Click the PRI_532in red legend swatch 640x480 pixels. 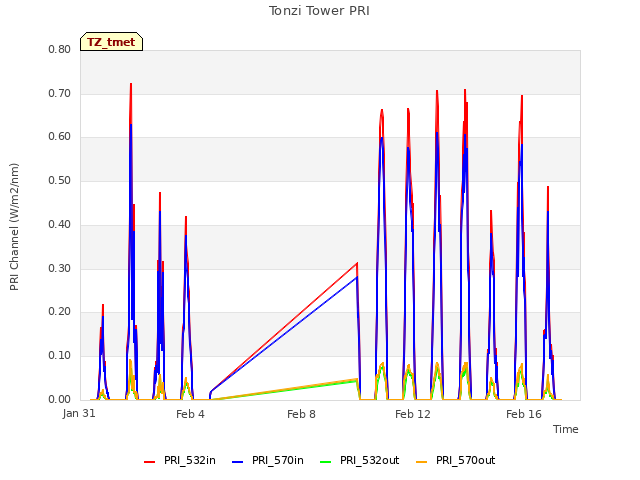pyautogui.click(x=150, y=462)
